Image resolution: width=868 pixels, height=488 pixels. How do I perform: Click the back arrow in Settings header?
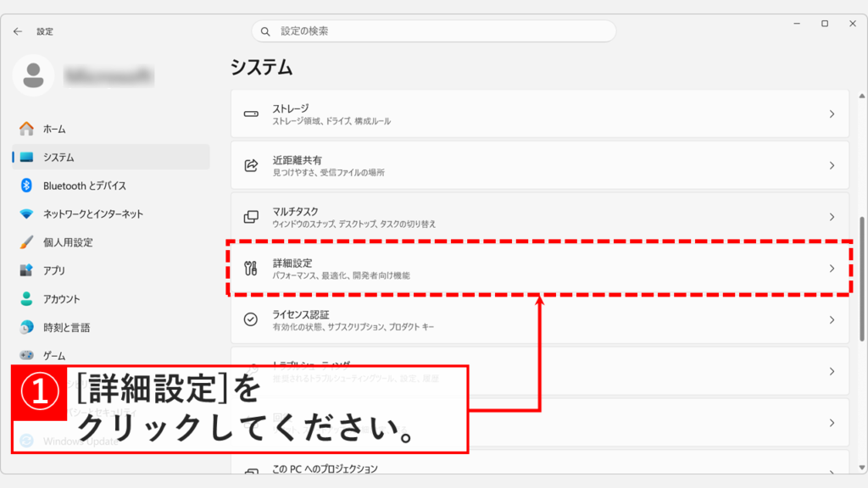[18, 31]
